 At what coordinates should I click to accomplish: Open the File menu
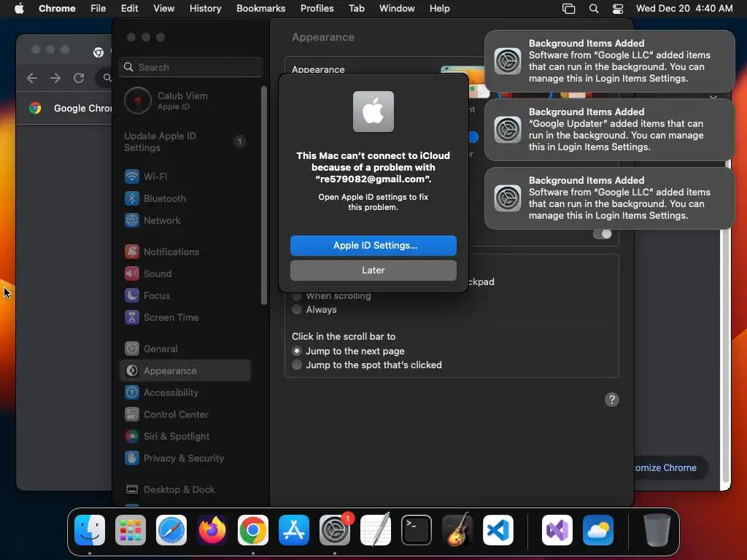click(98, 9)
